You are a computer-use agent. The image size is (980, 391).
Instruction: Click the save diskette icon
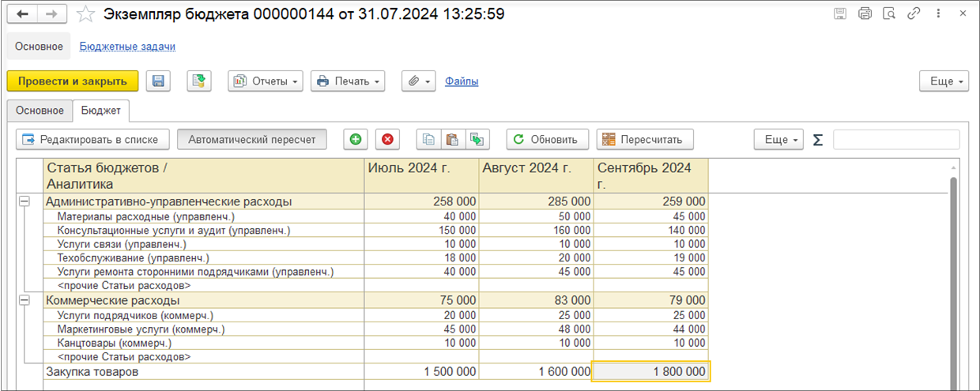pyautogui.click(x=158, y=81)
